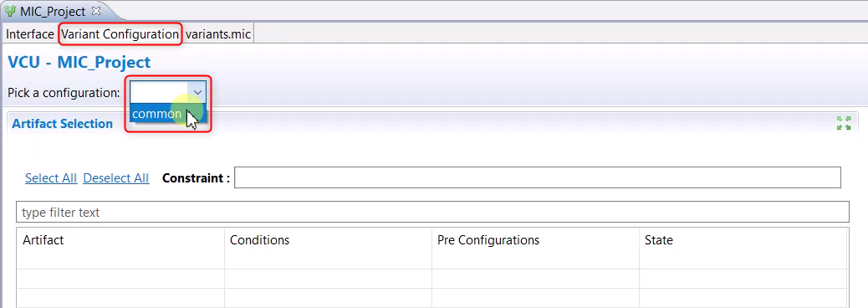The height and width of the screenshot is (308, 868).
Task: Open the variants.mic tab
Action: tap(218, 34)
